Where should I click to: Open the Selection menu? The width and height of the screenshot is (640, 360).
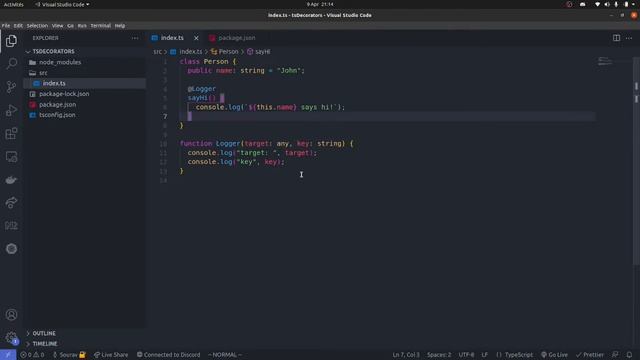click(37, 26)
